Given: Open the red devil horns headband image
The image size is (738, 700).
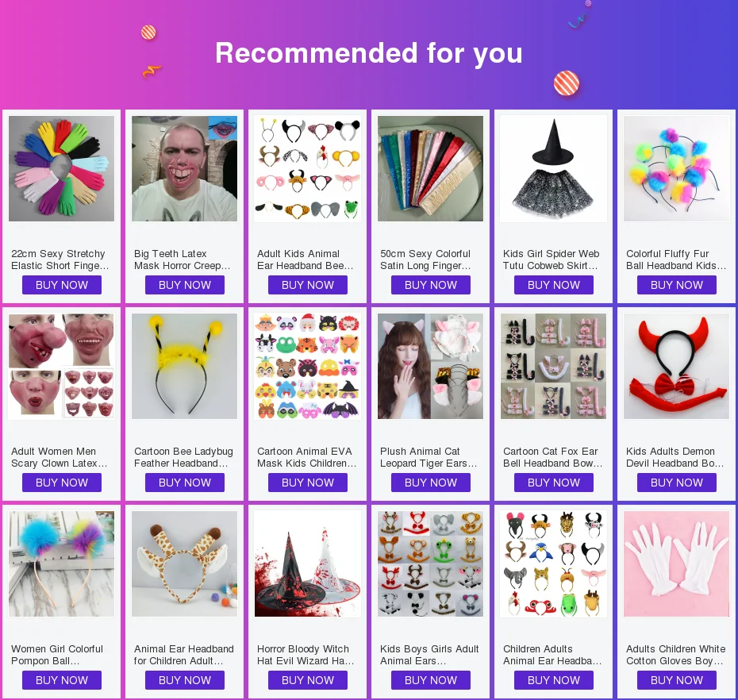Looking at the screenshot, I should pos(676,366).
